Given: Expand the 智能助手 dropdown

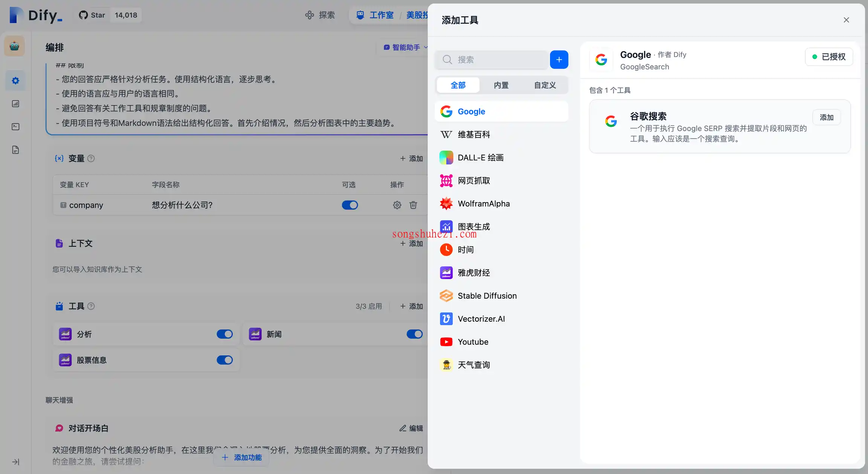Looking at the screenshot, I should click(x=406, y=48).
